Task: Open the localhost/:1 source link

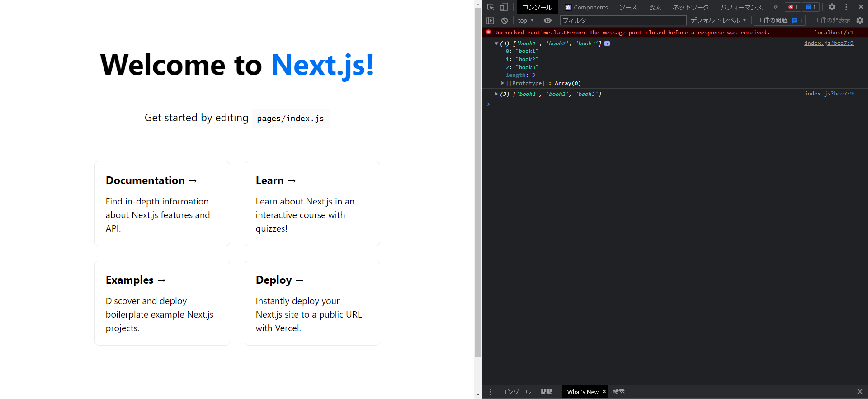Action: click(834, 33)
